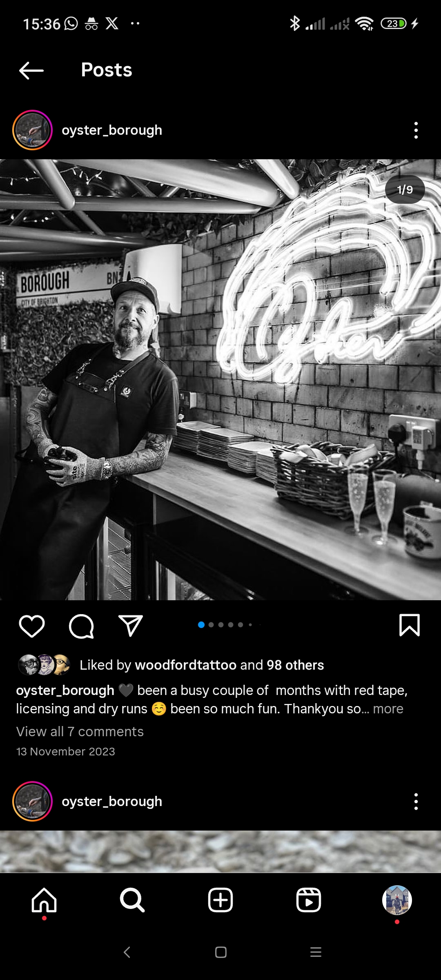Screen dimensions: 441x980
Task: Tap oyster_borough username on first post
Action: (x=112, y=130)
